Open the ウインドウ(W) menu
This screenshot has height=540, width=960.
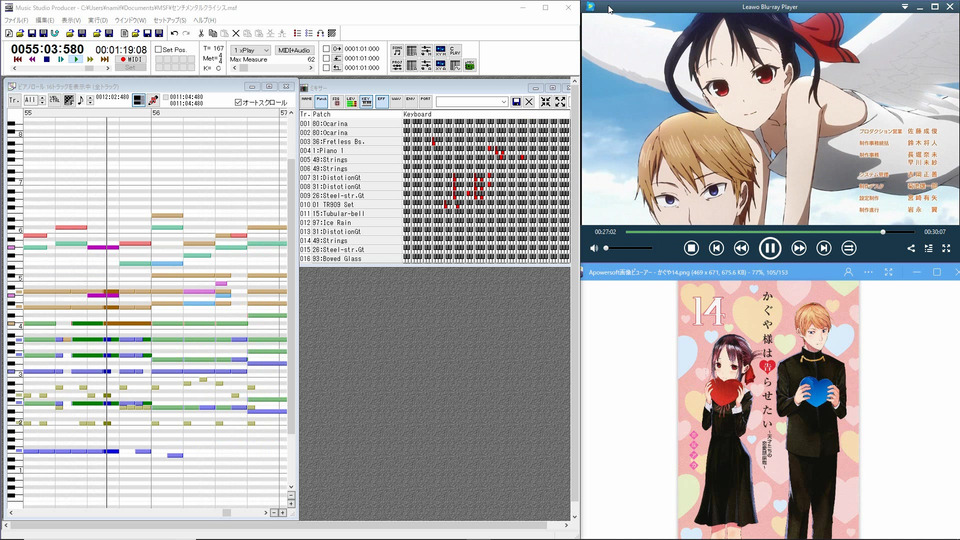pyautogui.click(x=130, y=20)
